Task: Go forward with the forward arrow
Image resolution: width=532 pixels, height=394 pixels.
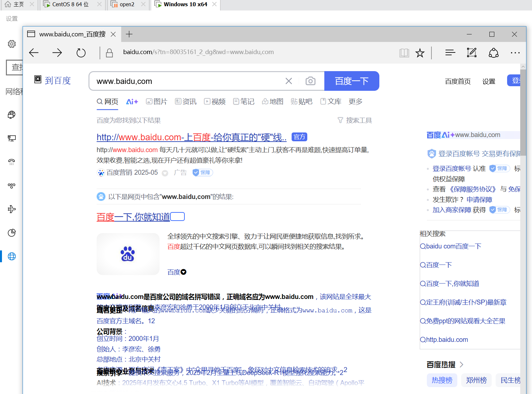Action: click(x=57, y=52)
